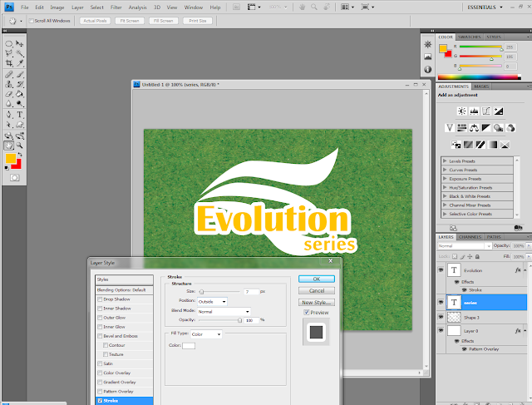Add a Brightness/Contrast adjustment
This screenshot has width=532, height=405.
tap(462, 111)
